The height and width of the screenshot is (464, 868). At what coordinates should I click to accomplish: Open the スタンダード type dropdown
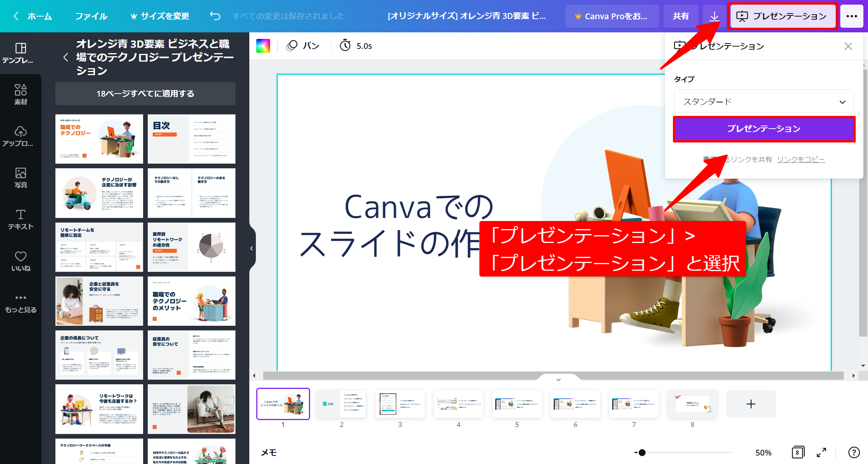[764, 102]
